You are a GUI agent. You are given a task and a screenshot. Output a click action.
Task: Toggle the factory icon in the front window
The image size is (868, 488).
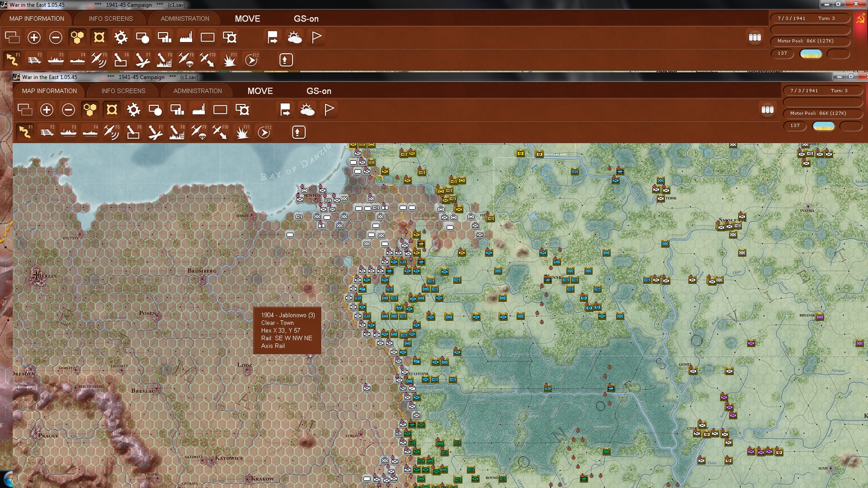198,110
